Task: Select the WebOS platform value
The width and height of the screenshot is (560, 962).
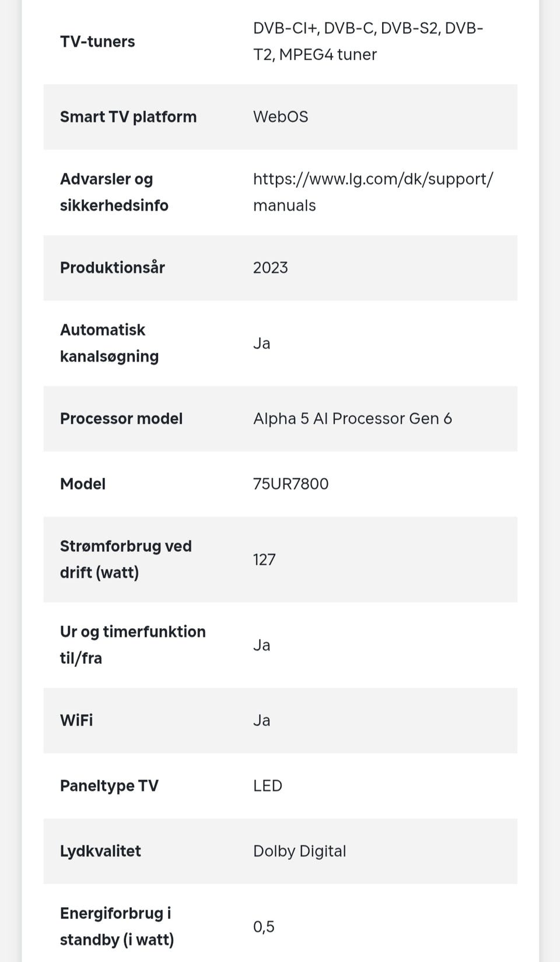Action: coord(281,117)
